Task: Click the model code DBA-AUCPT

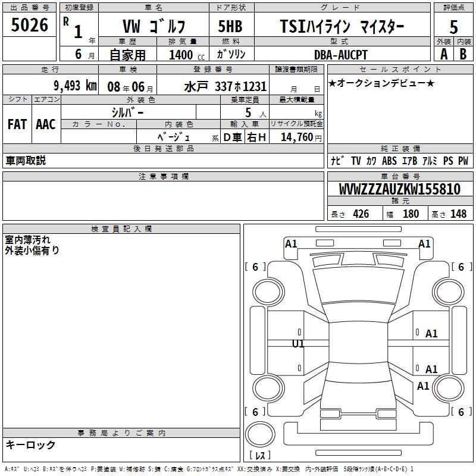Action: point(341,55)
